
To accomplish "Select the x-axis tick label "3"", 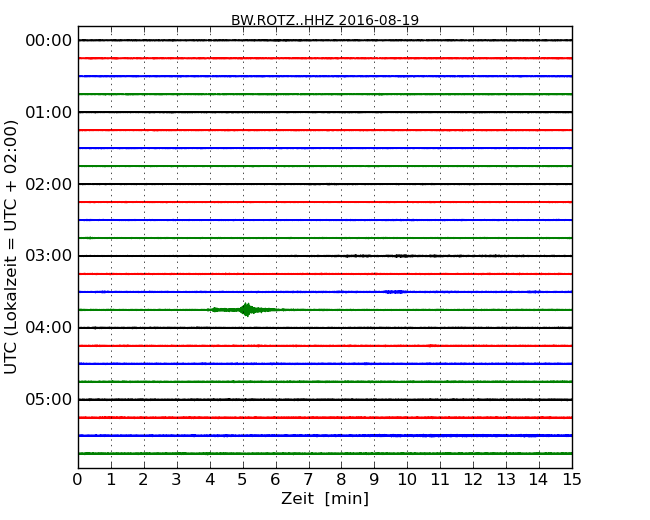I will tap(177, 480).
